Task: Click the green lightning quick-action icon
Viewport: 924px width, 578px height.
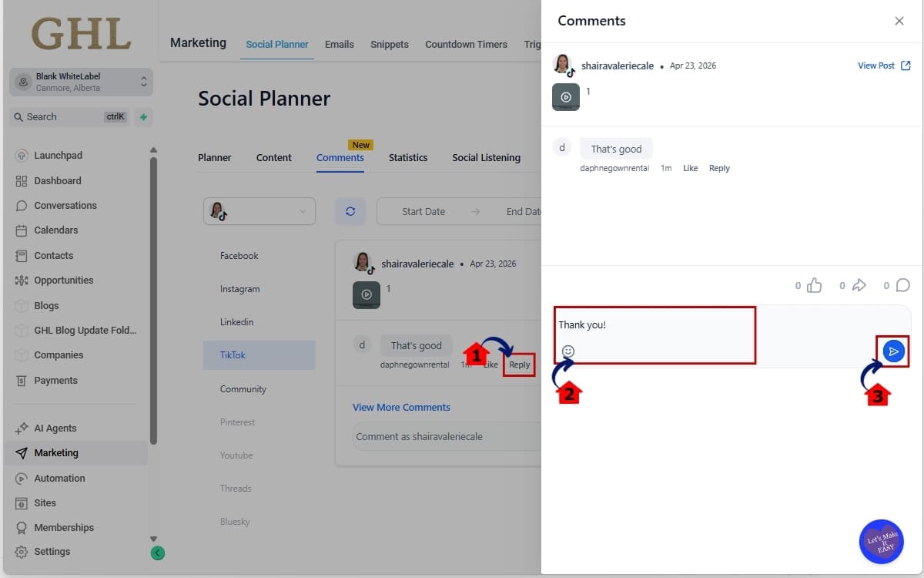Action: [143, 117]
